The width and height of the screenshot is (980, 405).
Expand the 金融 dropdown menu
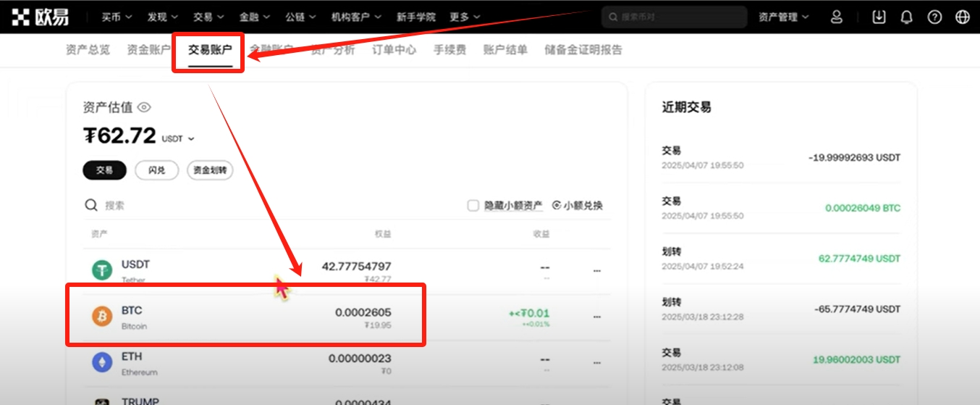255,17
